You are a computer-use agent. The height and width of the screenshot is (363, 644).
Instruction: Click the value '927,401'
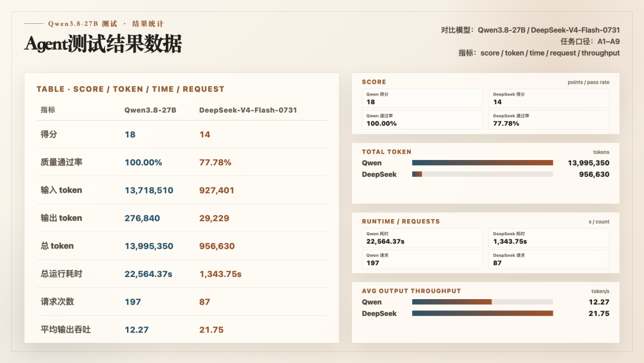pyautogui.click(x=217, y=190)
